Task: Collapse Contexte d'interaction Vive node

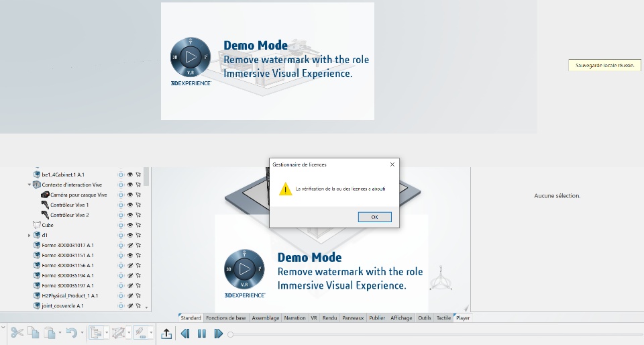Action: tap(29, 185)
